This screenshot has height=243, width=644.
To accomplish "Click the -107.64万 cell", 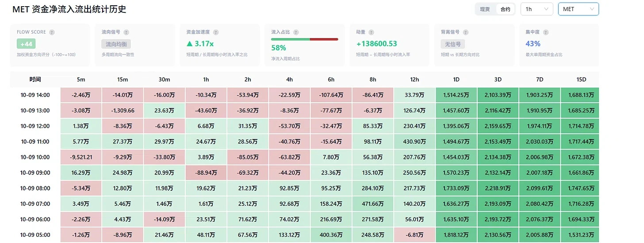I will [x=331, y=95].
